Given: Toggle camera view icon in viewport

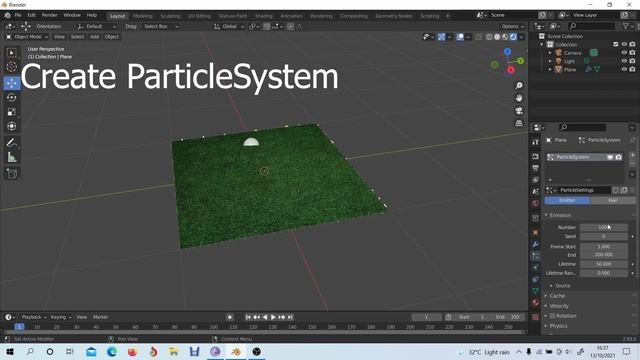Looking at the screenshot, I should [519, 111].
